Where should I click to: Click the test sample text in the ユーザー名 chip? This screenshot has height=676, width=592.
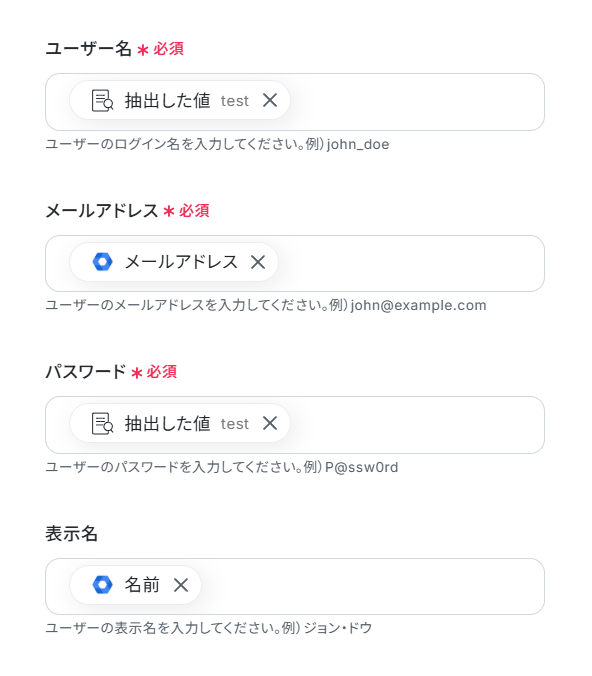[235, 101]
